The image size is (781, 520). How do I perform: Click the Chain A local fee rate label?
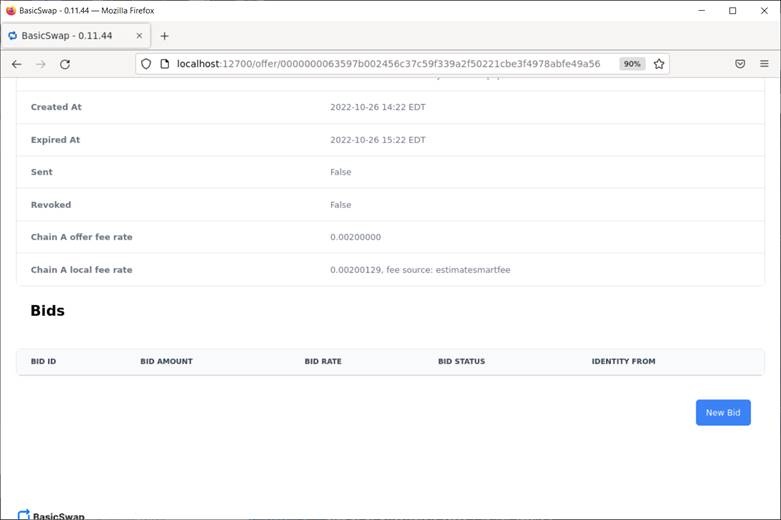[82, 270]
